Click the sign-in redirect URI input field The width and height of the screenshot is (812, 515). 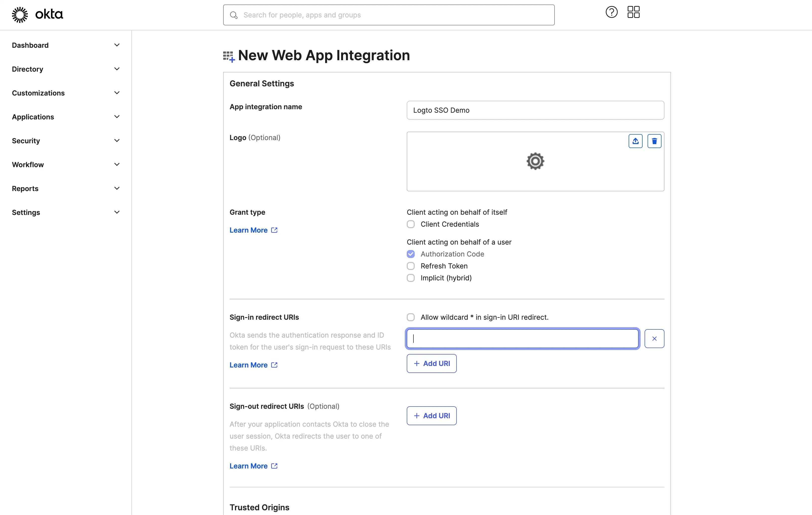(x=523, y=339)
